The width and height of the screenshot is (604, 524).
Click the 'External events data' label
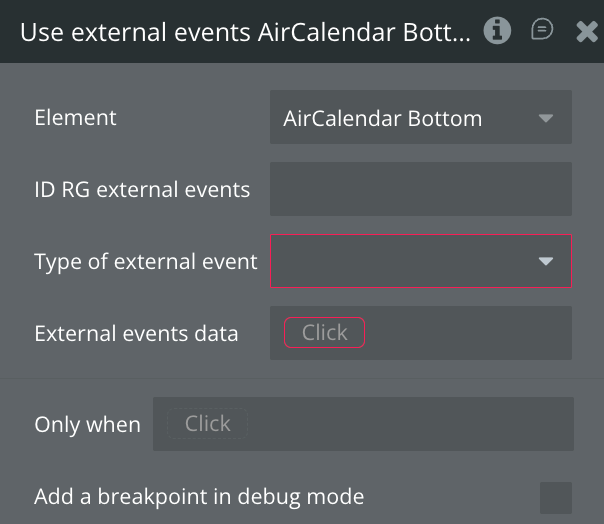point(136,334)
